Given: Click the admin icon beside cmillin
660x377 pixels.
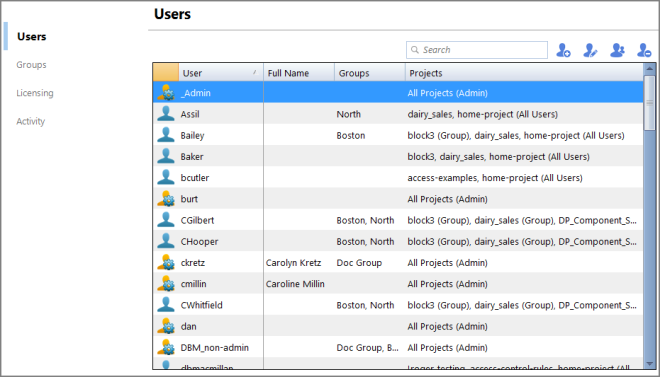Looking at the screenshot, I should (166, 284).
